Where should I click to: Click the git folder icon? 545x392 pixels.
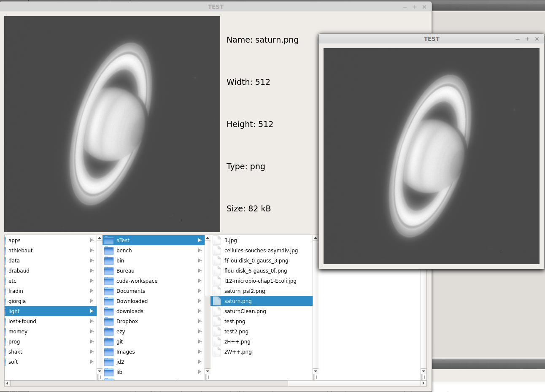(109, 342)
